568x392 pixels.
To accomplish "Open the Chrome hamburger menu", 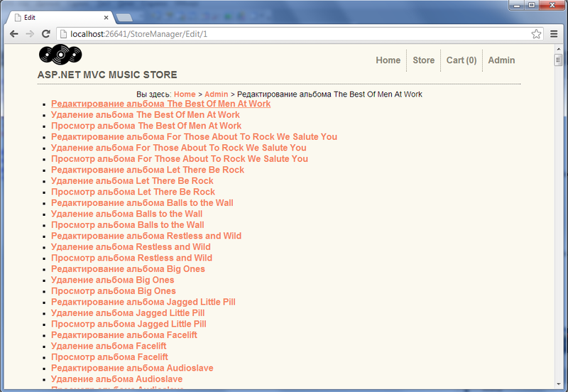I will pyautogui.click(x=554, y=34).
